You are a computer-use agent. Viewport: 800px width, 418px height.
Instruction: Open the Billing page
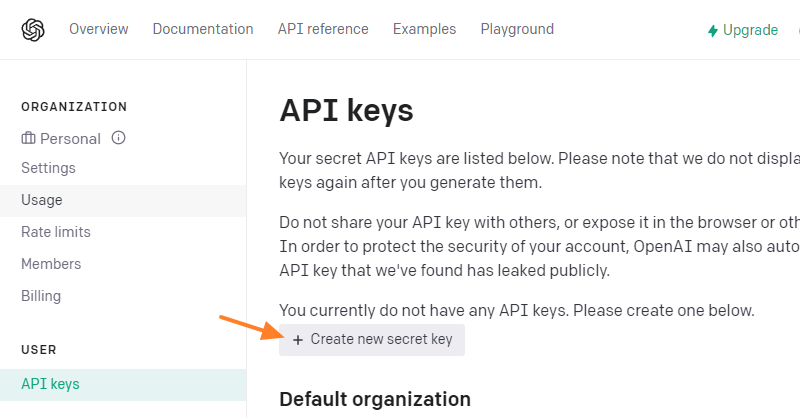point(41,296)
